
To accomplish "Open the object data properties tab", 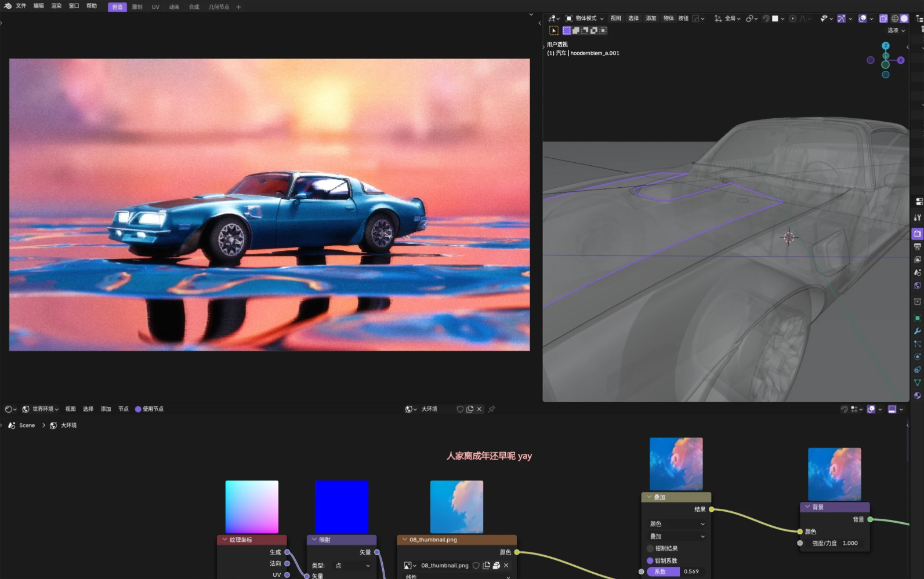I will click(x=918, y=383).
